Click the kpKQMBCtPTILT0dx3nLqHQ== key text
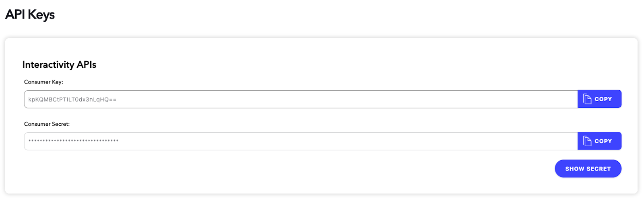This screenshot has height=204, width=644. click(72, 100)
